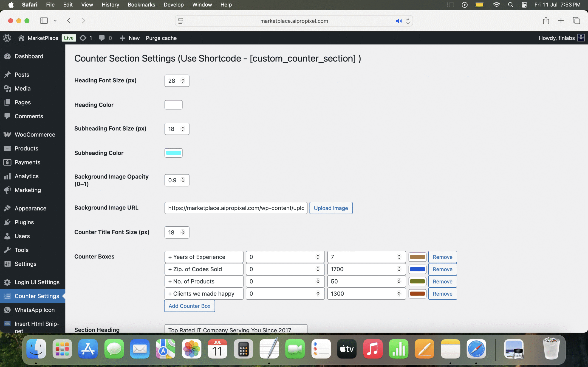Image resolution: width=588 pixels, height=367 pixels.
Task: Click Safari's reload page icon
Action: [x=408, y=21]
